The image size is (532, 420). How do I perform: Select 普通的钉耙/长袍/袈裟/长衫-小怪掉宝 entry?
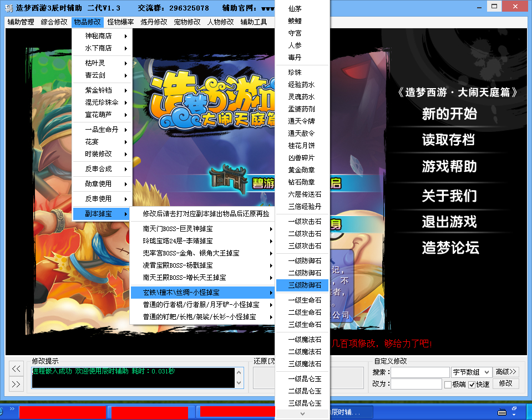pos(202,317)
